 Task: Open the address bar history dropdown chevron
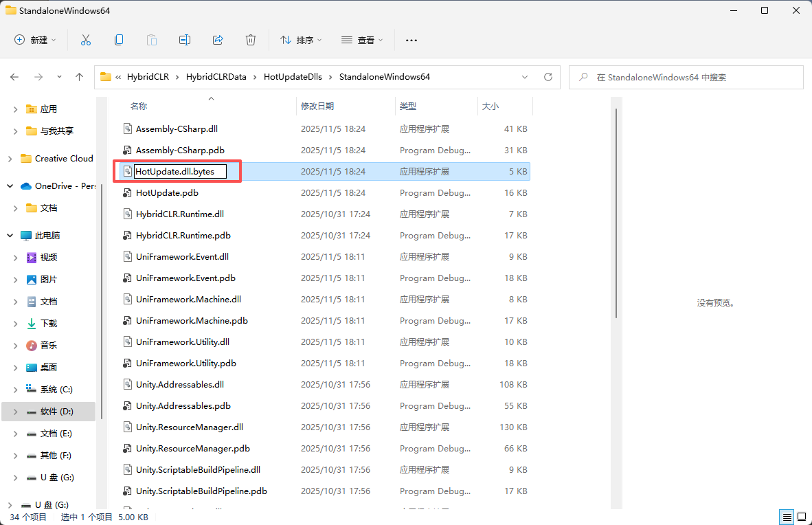click(x=525, y=77)
